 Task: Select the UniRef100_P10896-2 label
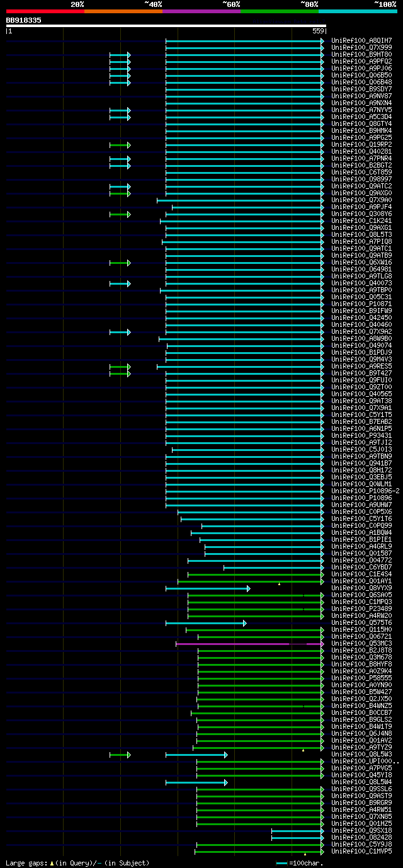click(366, 491)
